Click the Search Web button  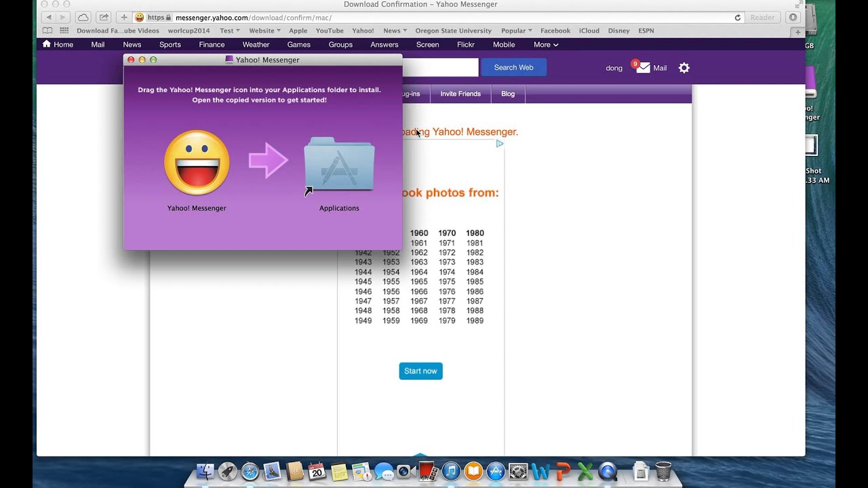pyautogui.click(x=513, y=67)
